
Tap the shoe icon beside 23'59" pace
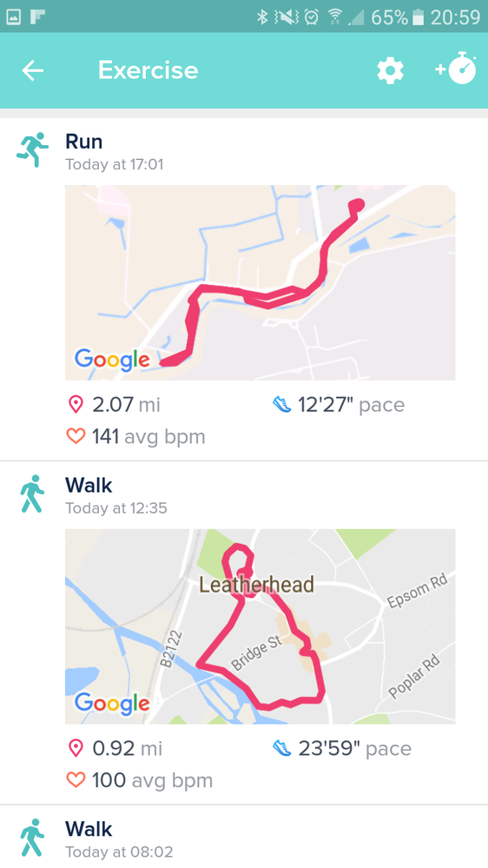(282, 748)
